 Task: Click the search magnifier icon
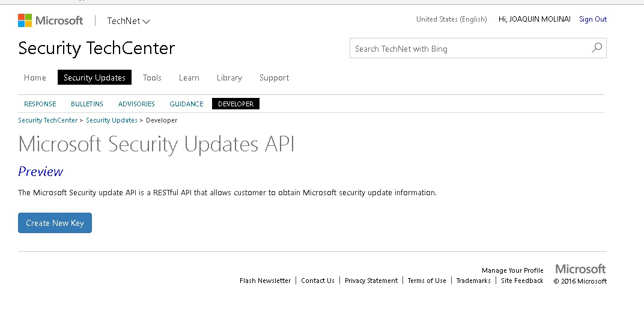597,48
